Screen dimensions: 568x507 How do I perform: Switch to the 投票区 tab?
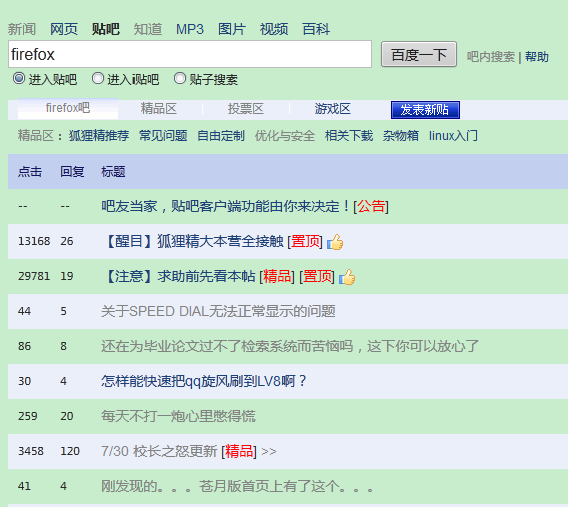246,109
